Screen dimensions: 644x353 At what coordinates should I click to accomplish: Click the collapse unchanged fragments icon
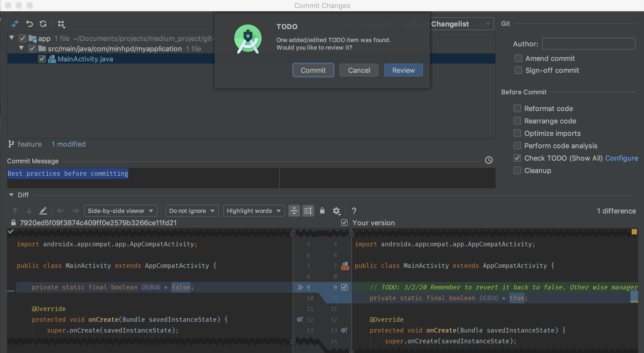294,211
